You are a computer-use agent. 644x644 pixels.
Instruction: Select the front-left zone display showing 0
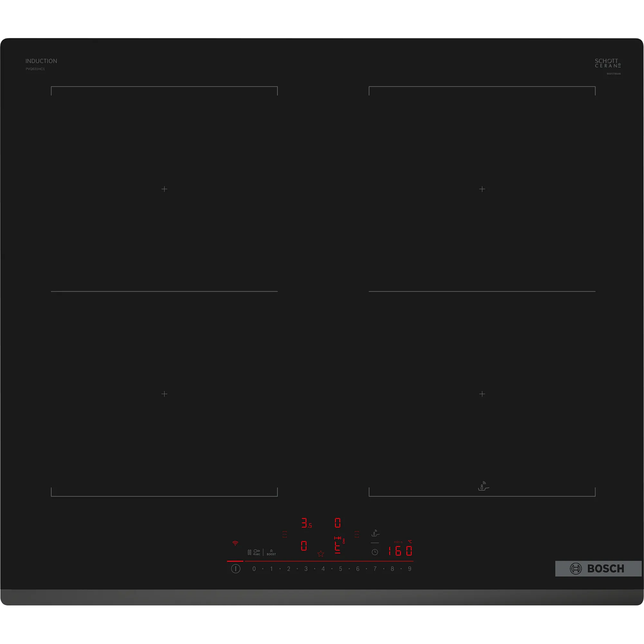pyautogui.click(x=304, y=546)
